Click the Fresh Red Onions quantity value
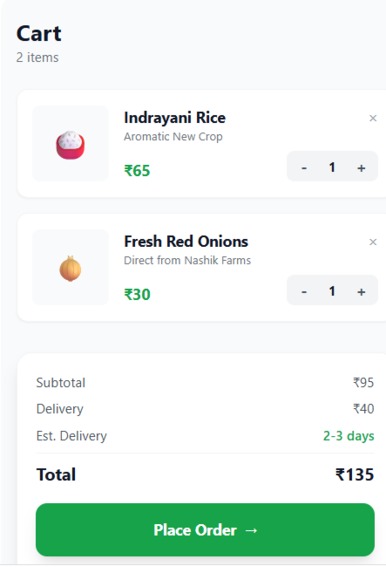The image size is (386, 573). tap(332, 291)
